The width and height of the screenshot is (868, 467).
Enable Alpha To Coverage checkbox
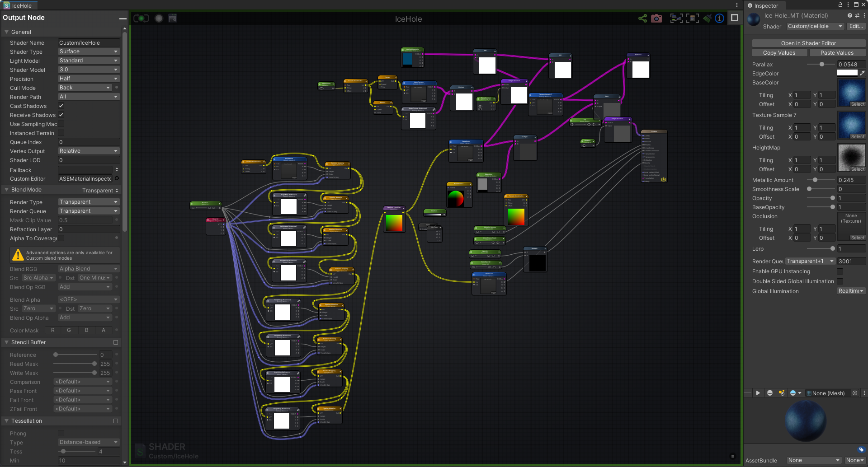[x=61, y=238]
